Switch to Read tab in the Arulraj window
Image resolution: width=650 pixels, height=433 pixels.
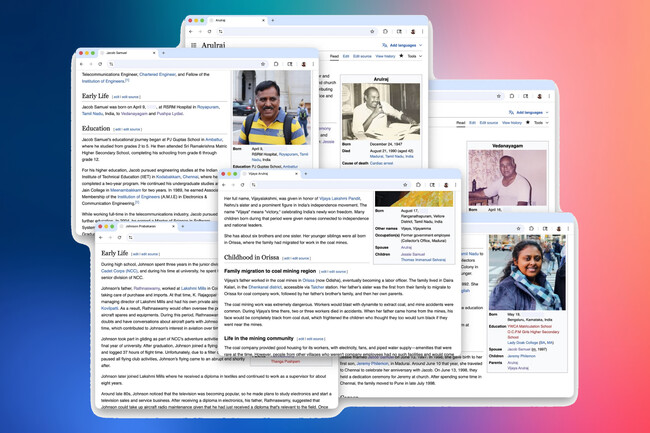point(334,56)
